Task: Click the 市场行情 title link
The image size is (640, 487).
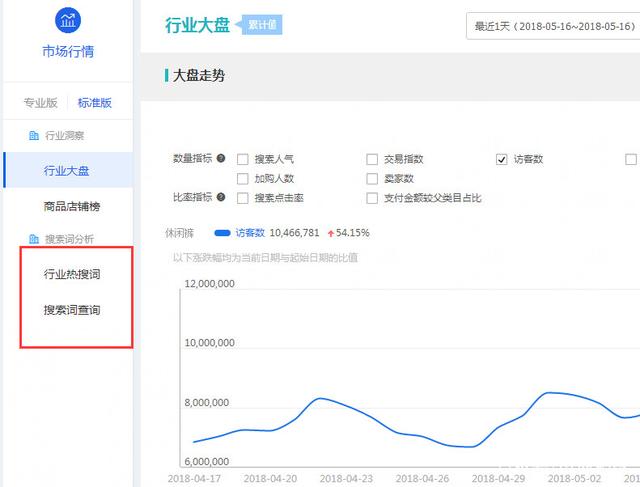Action: tap(68, 51)
